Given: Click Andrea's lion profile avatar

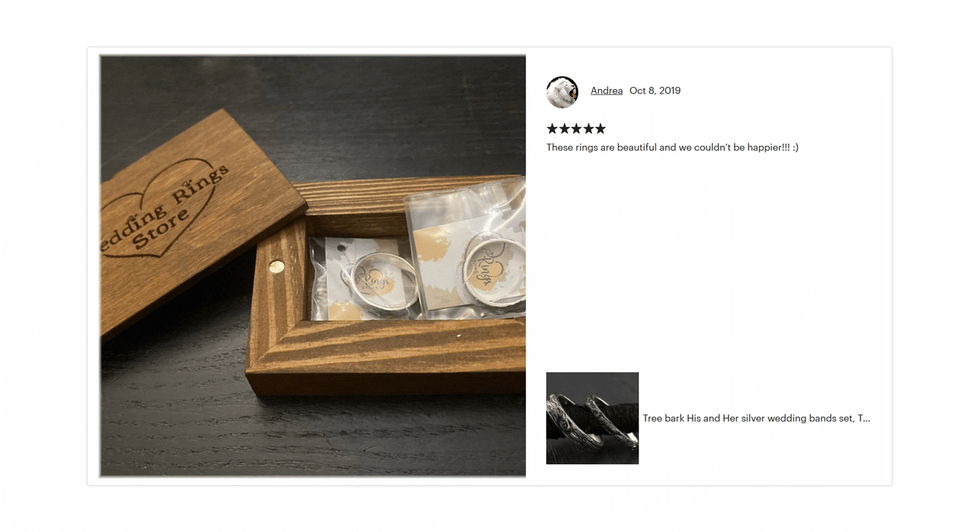Looking at the screenshot, I should [562, 92].
